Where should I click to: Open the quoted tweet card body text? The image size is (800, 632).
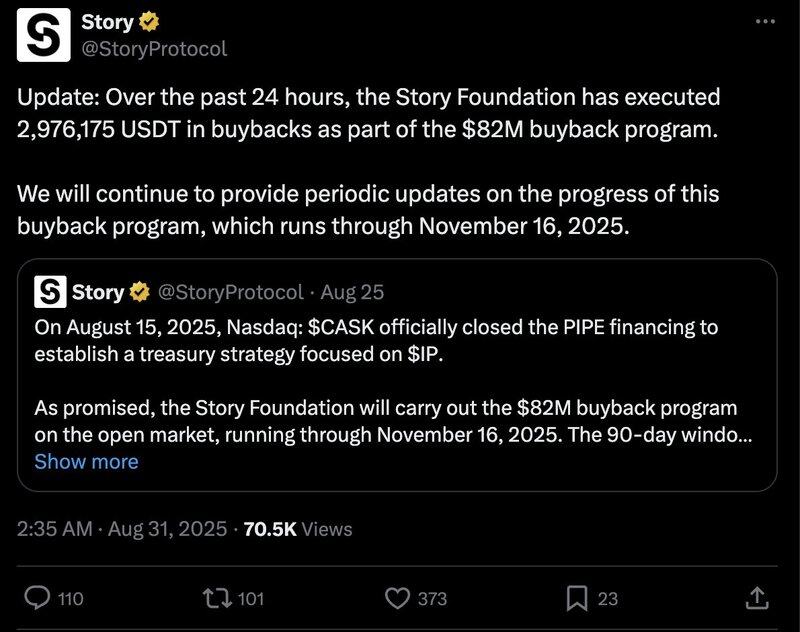click(x=393, y=381)
